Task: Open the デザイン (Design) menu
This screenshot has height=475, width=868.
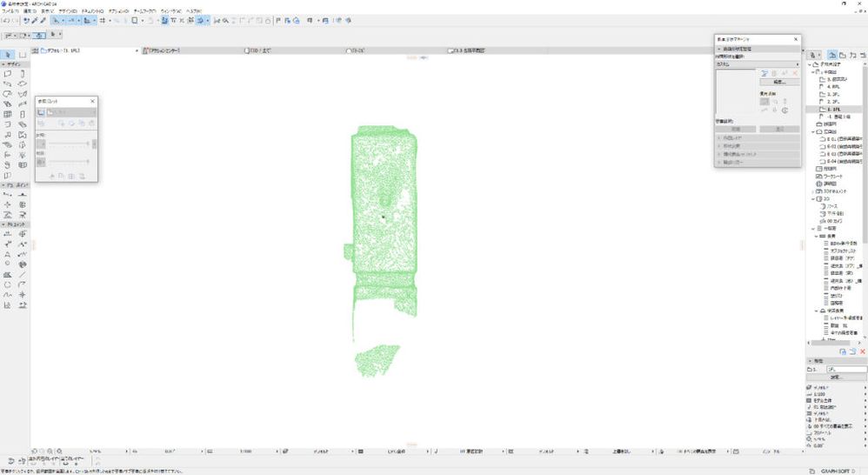Action: click(68, 11)
